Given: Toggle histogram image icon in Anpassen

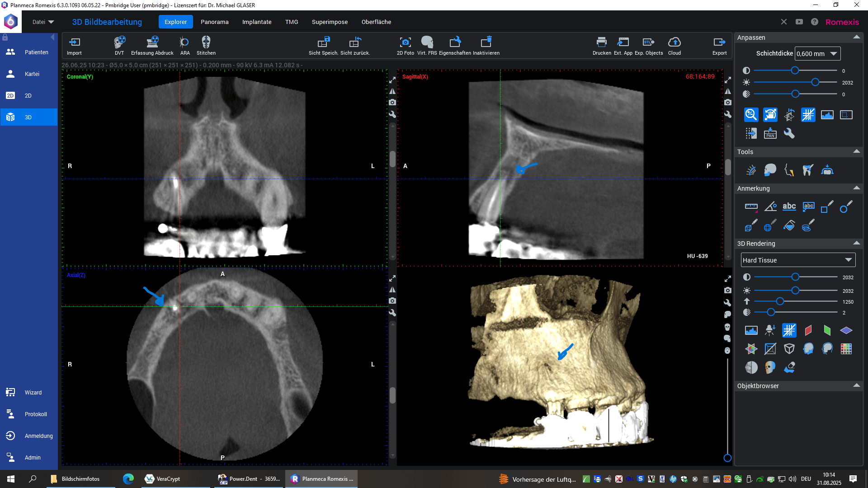Looking at the screenshot, I should [827, 115].
